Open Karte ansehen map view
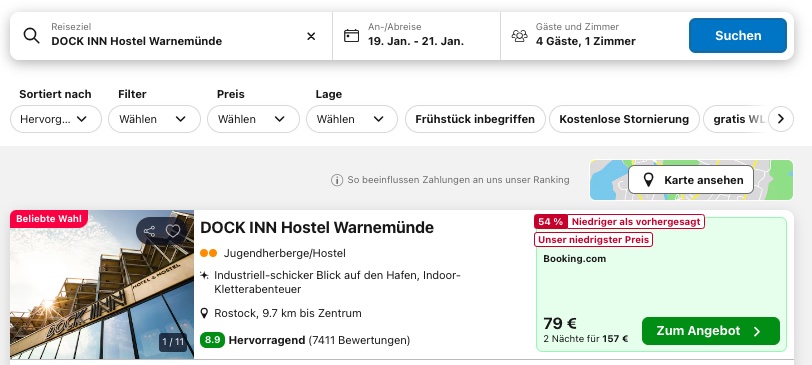 click(x=691, y=180)
